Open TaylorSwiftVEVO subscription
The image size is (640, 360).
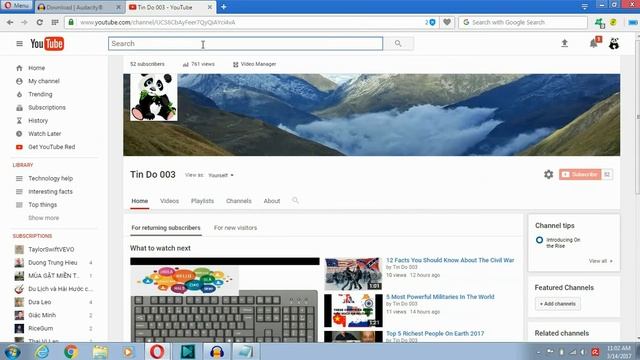[51, 249]
